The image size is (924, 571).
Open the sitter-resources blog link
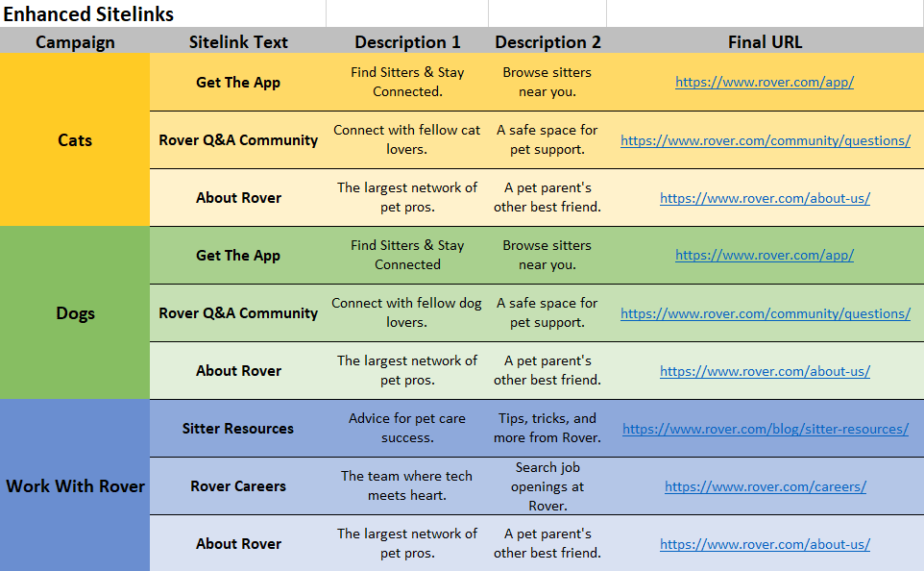click(765, 429)
